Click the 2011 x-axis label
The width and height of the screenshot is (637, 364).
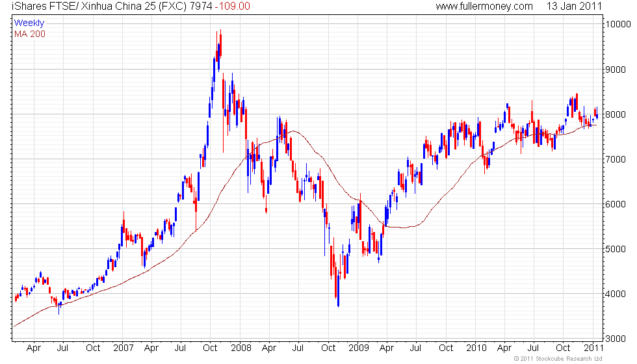click(593, 348)
